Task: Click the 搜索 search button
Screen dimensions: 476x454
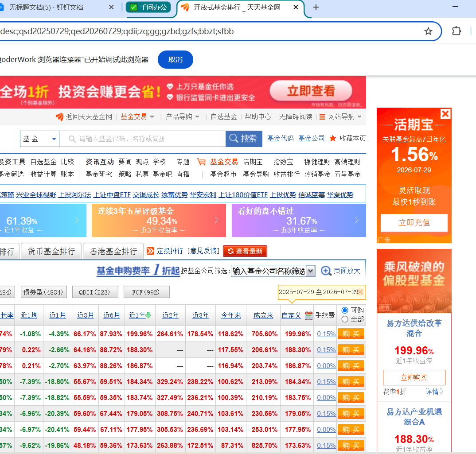Action: click(244, 139)
